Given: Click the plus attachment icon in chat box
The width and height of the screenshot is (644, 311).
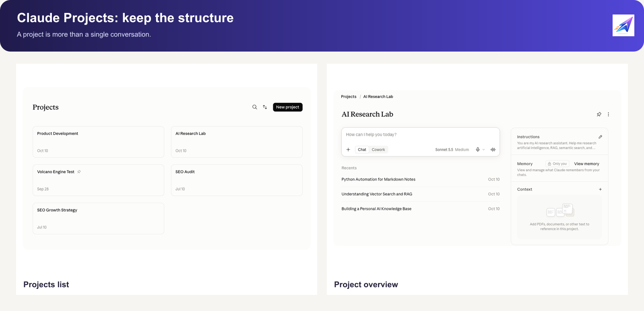Looking at the screenshot, I should (349, 149).
